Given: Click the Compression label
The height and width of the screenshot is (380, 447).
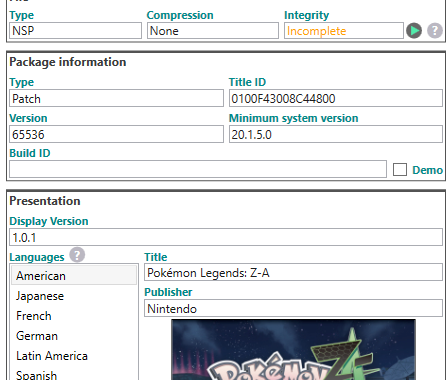Looking at the screenshot, I should click(180, 15).
